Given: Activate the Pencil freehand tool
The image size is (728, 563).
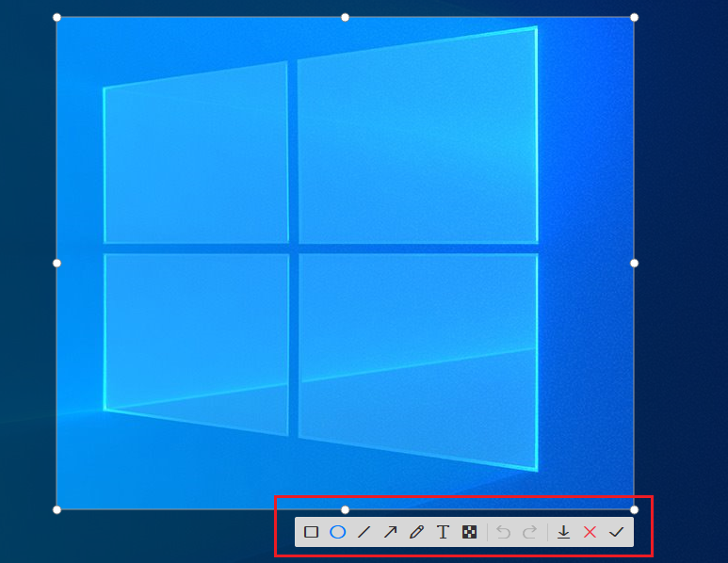Looking at the screenshot, I should tap(416, 532).
